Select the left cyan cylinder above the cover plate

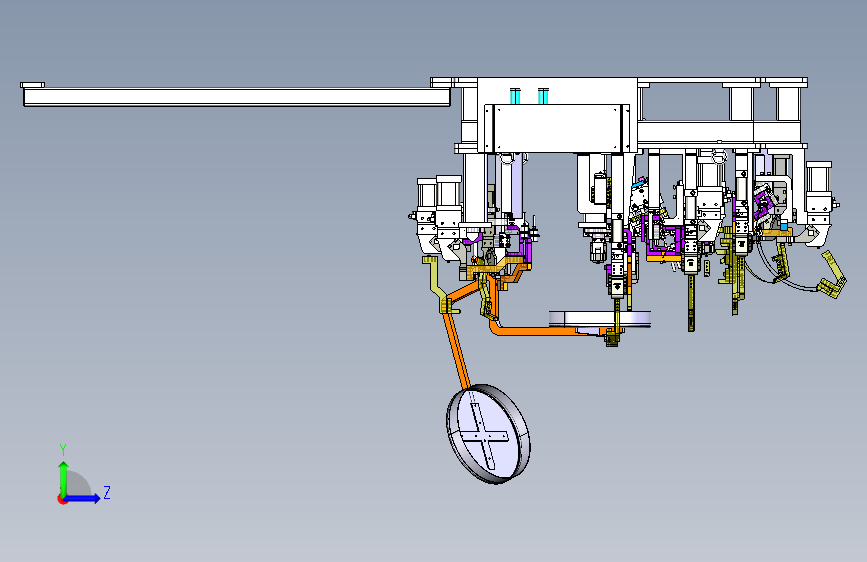(515, 96)
